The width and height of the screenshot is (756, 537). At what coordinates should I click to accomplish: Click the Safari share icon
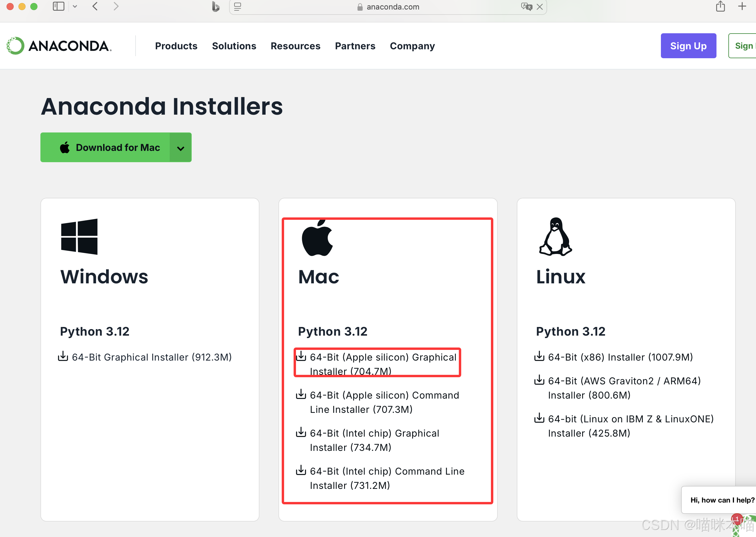pos(720,7)
